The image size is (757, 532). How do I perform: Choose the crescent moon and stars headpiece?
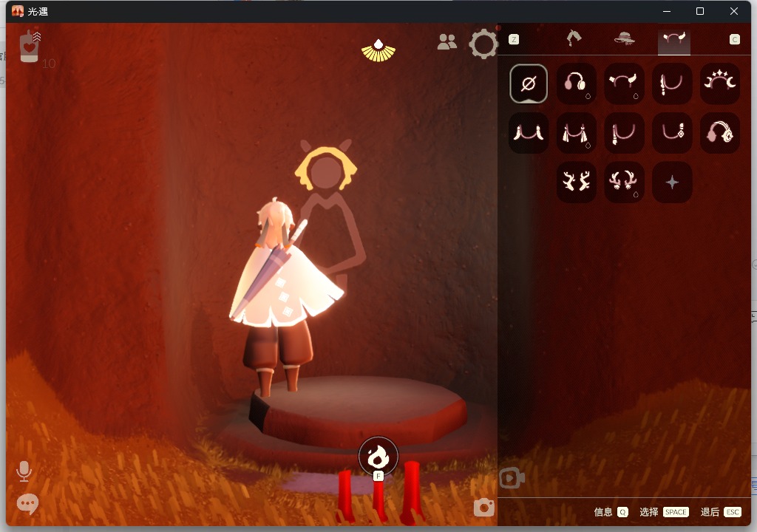719,83
